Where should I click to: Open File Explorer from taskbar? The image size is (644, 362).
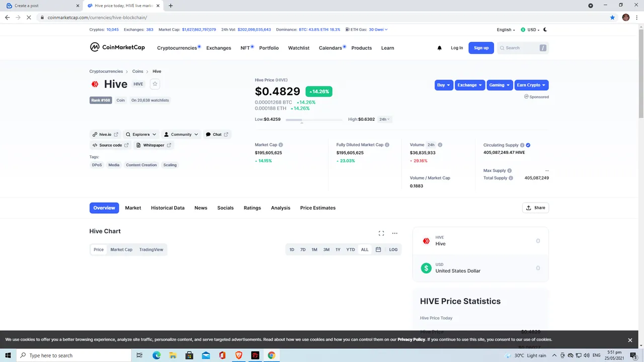point(173,355)
